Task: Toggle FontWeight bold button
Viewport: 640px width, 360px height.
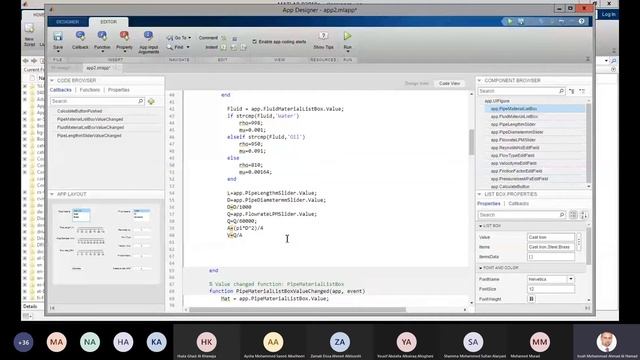Action: pyautogui.click(x=531, y=299)
